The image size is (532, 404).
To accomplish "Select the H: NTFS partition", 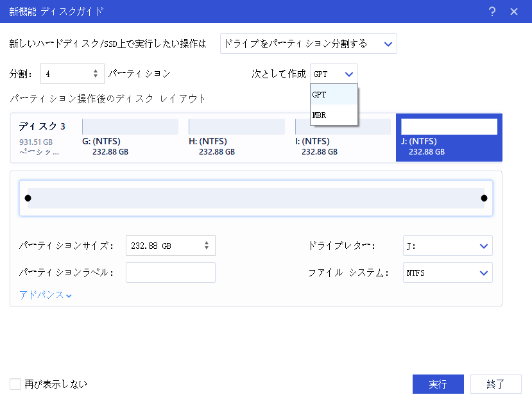I will tap(237, 137).
